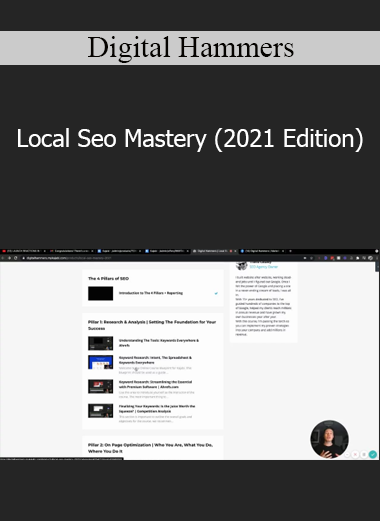Click the black Introduction lesson thumbnail
The image size is (380, 521).
point(100,293)
